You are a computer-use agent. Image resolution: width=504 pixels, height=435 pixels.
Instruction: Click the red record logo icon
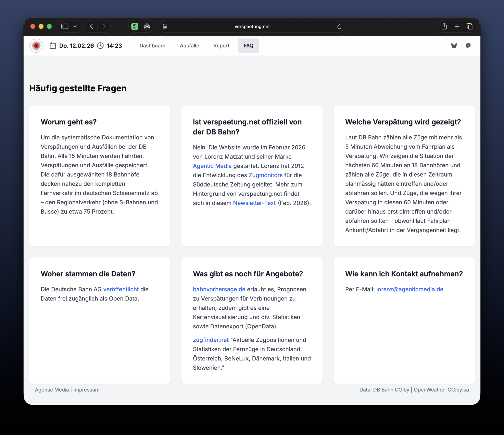coord(36,46)
